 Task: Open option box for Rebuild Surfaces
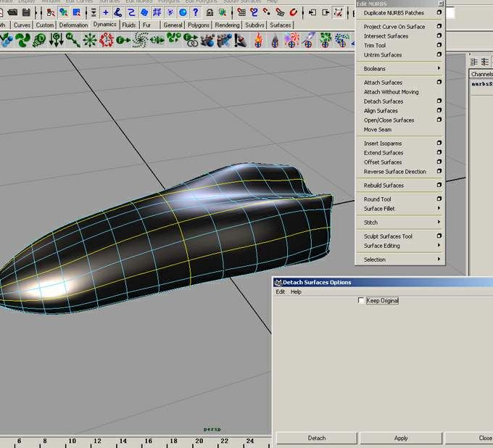point(439,185)
